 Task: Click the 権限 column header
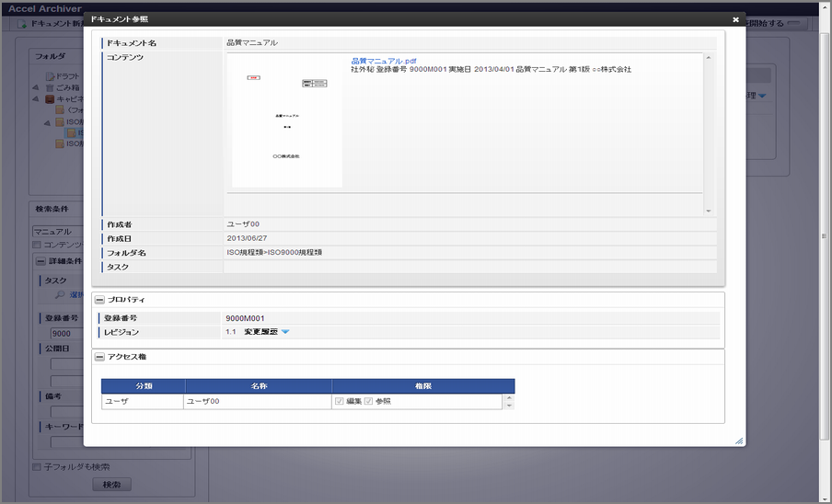423,386
